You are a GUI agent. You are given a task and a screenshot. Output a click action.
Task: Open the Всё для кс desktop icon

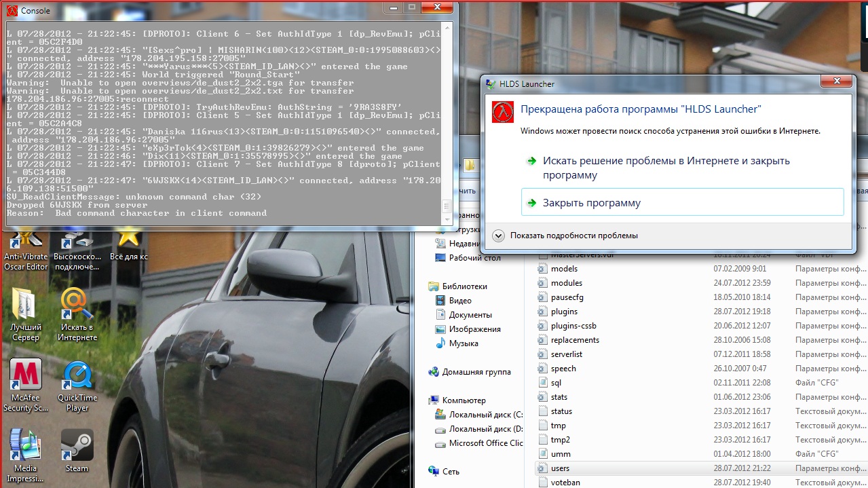click(128, 246)
